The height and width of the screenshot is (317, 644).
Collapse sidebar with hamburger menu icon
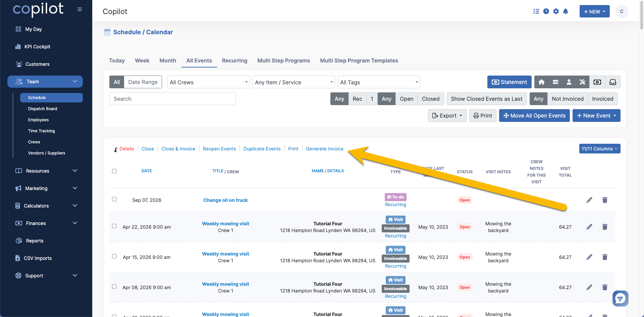[x=79, y=9]
